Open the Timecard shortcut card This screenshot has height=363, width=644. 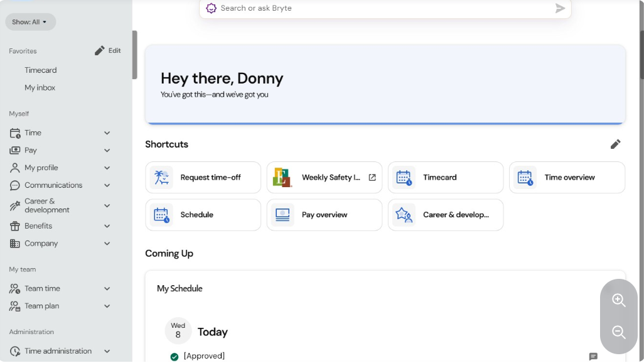446,178
